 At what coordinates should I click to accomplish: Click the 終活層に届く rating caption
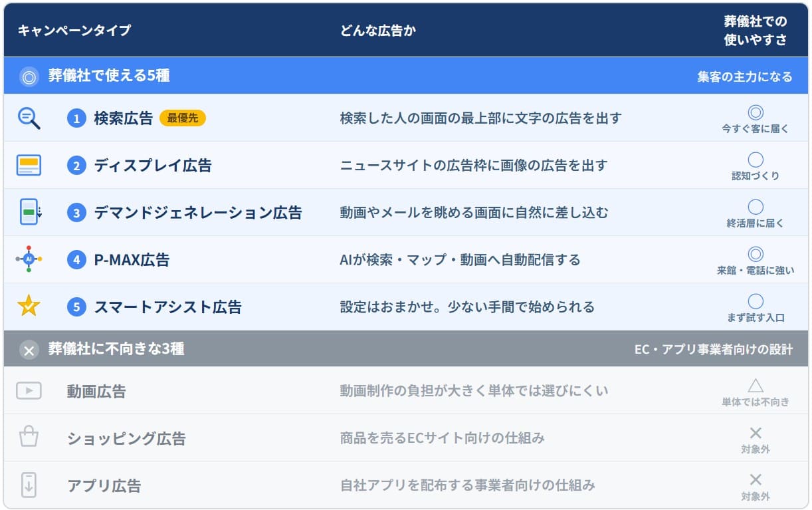coord(756,223)
